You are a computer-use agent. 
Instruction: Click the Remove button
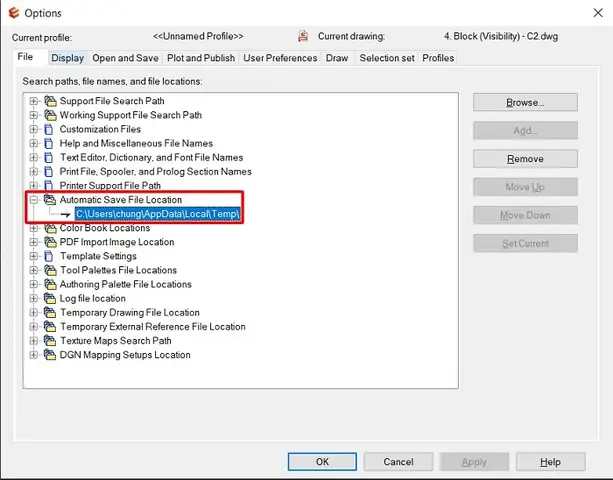point(525,159)
